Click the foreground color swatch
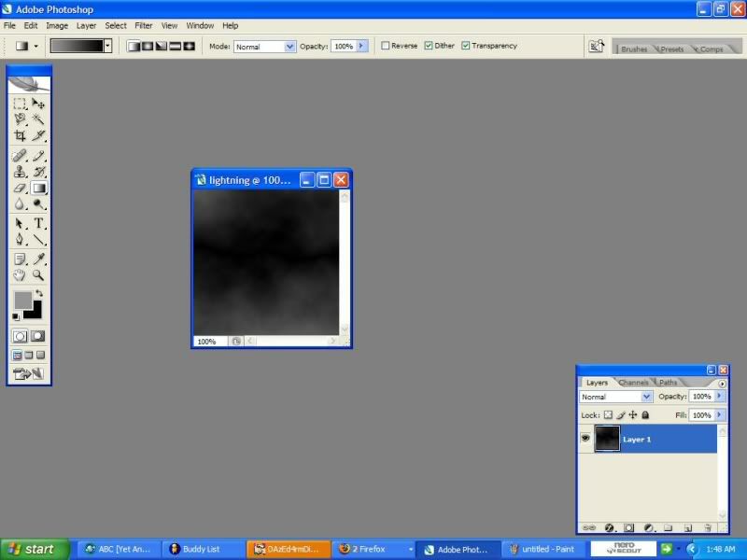The height and width of the screenshot is (560, 747). tap(21, 300)
